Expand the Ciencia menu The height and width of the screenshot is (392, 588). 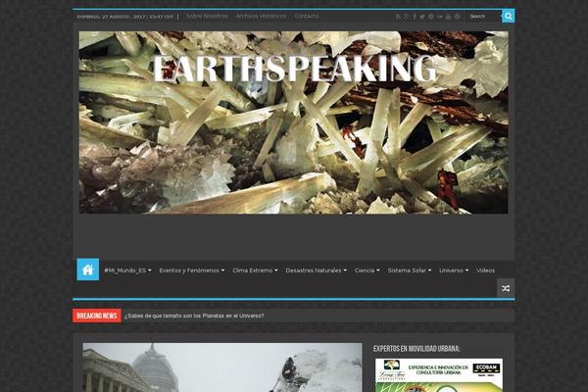tap(367, 270)
